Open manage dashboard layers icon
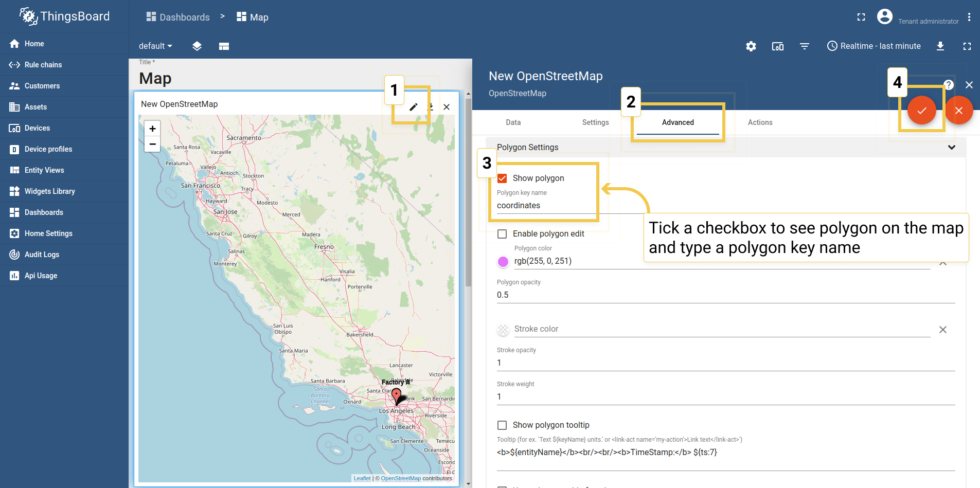The width and height of the screenshot is (980, 488). [197, 46]
